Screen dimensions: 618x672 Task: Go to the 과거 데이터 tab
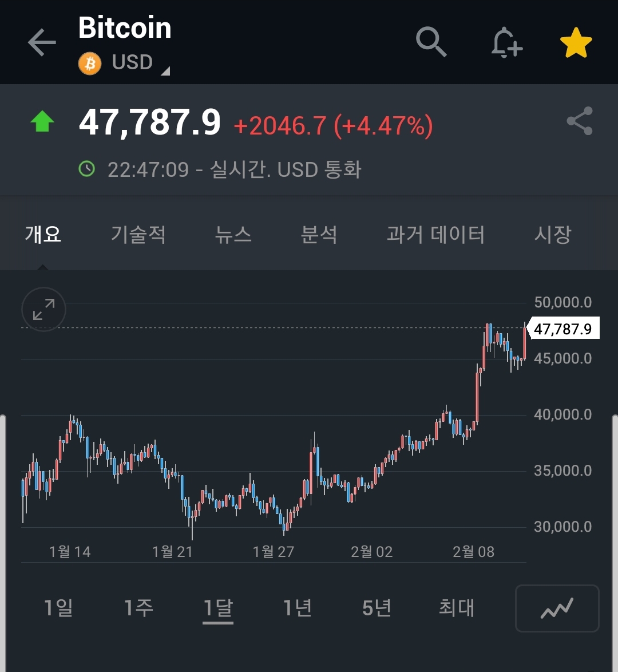(435, 235)
